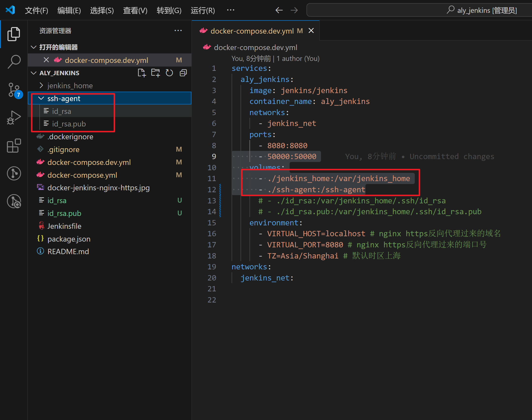This screenshot has height=420, width=532.
Task: Click the New File icon in ALY_JENKINS header
Action: pos(142,73)
